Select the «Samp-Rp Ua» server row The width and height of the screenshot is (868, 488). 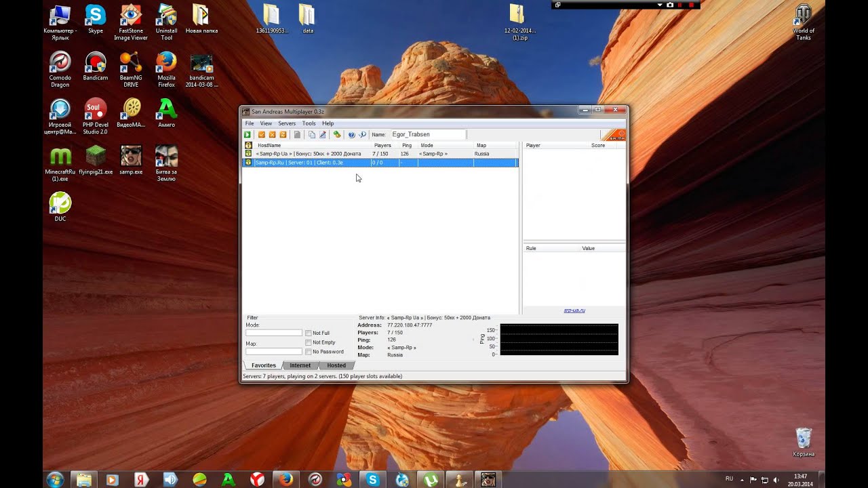coord(380,154)
